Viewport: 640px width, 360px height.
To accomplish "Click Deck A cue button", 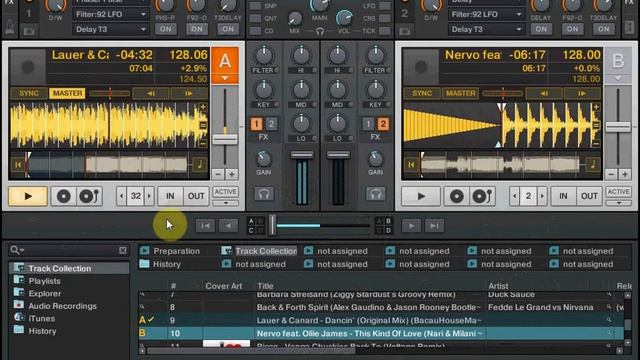I will pyautogui.click(x=64, y=196).
